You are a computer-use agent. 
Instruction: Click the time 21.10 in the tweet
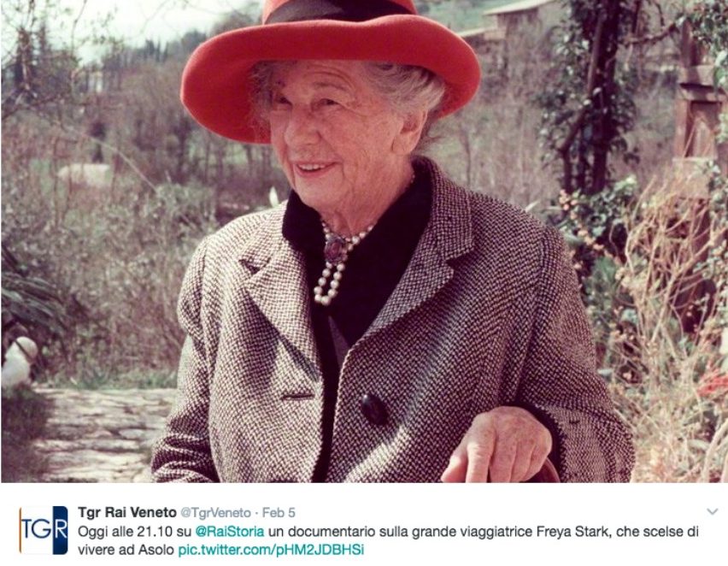(x=157, y=531)
